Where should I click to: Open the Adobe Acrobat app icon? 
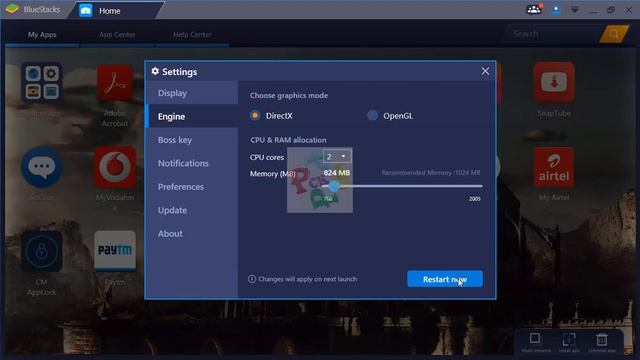coord(115,83)
